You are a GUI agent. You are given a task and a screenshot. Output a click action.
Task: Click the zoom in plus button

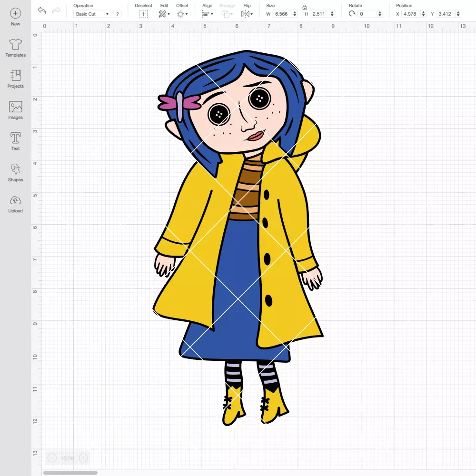click(83, 458)
